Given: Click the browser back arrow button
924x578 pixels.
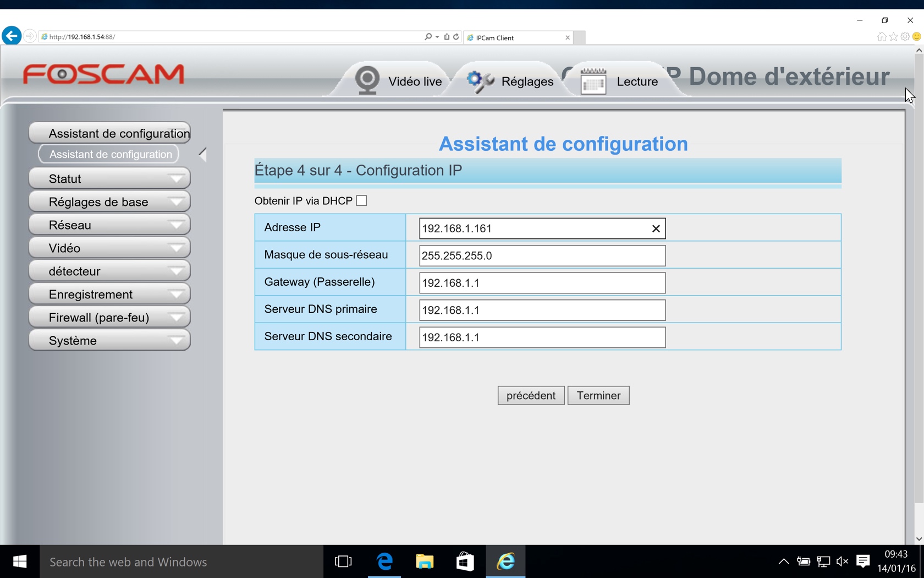Looking at the screenshot, I should [12, 36].
